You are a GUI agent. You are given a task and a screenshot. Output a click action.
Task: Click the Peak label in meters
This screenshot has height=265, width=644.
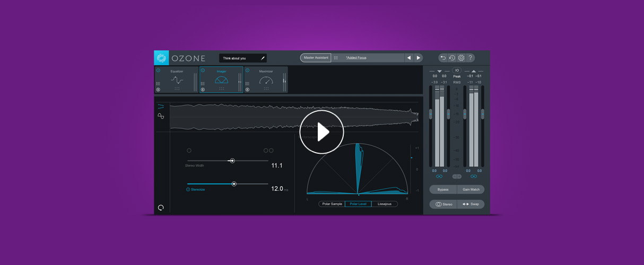tap(457, 76)
